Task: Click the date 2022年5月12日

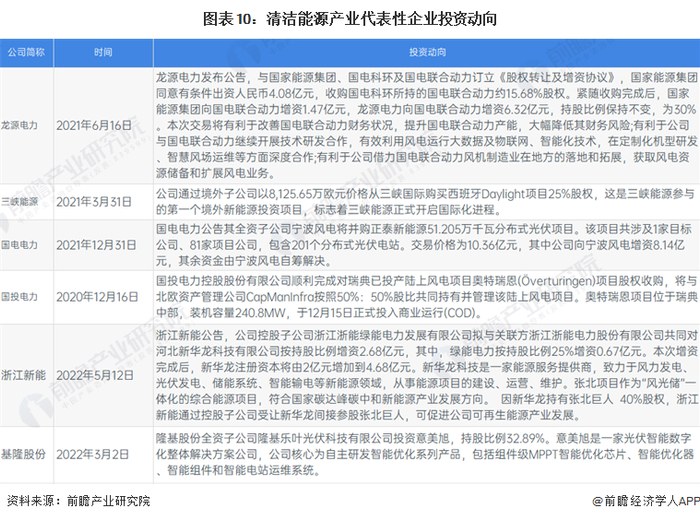Action: (95, 375)
